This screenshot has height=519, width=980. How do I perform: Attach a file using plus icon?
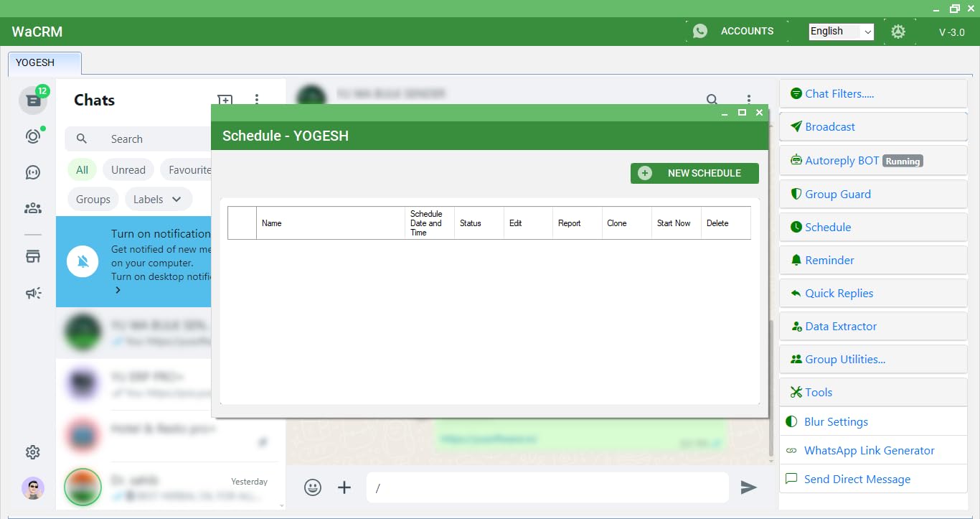[x=344, y=487]
